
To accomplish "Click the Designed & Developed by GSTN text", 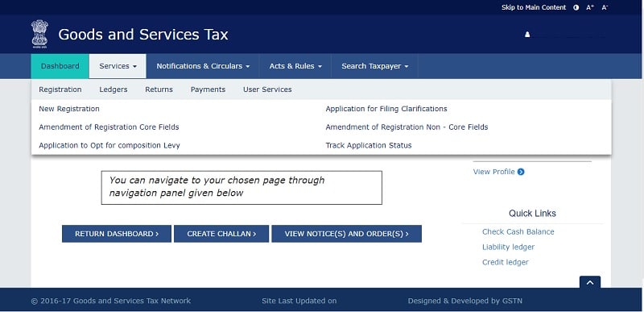I will coord(465,301).
